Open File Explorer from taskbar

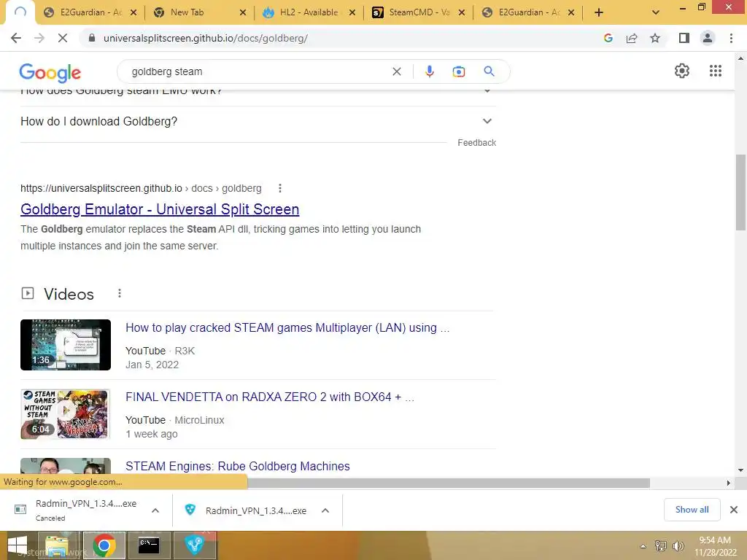point(57,545)
